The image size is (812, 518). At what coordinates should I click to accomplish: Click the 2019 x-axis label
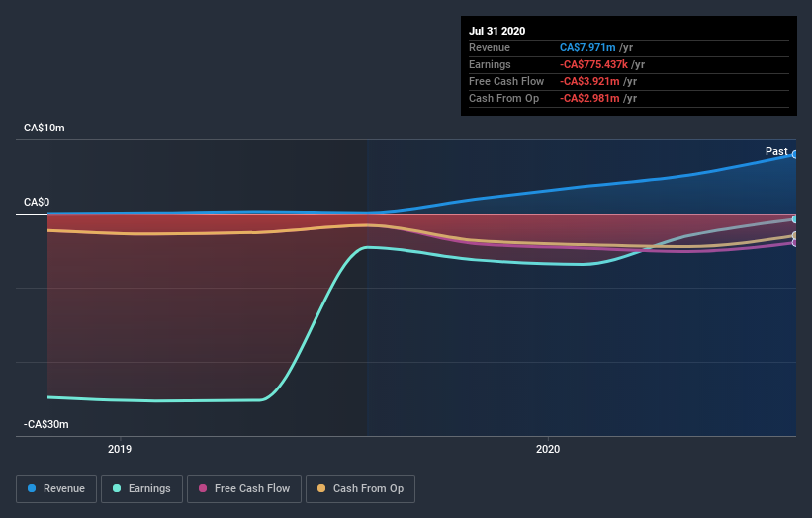pos(120,449)
